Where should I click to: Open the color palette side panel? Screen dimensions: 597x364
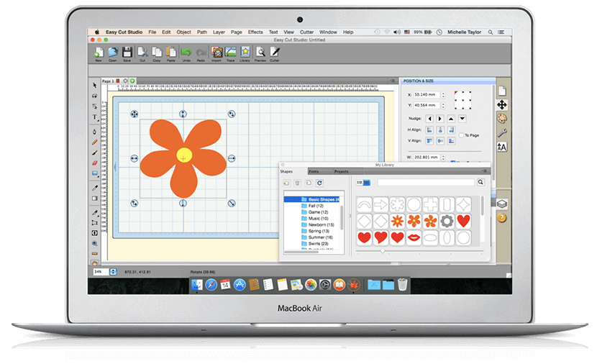tap(502, 118)
